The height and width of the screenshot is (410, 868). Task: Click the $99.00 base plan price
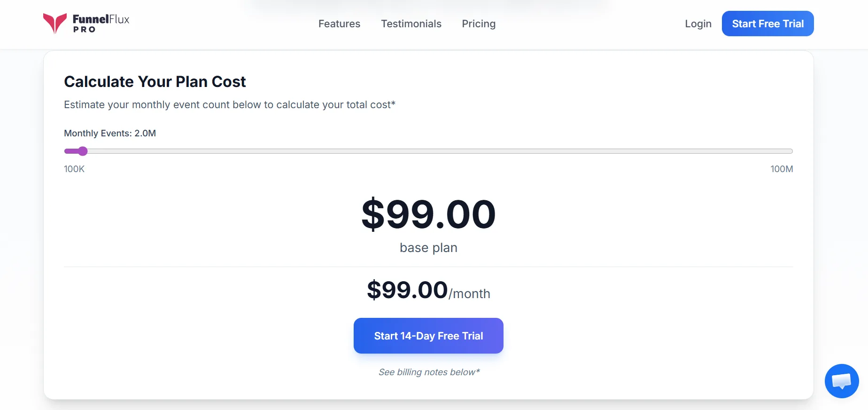pyautogui.click(x=428, y=214)
